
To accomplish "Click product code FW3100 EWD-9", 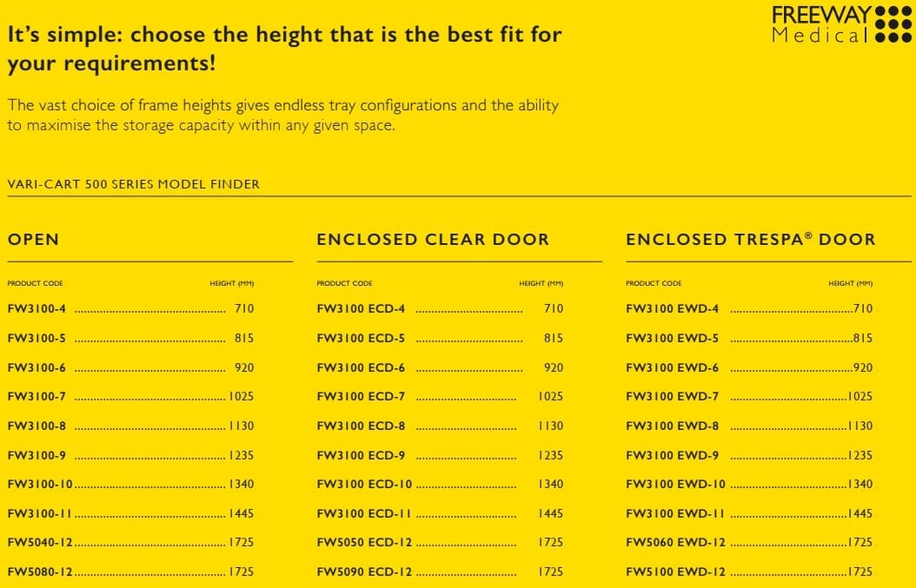I will pyautogui.click(x=672, y=455).
